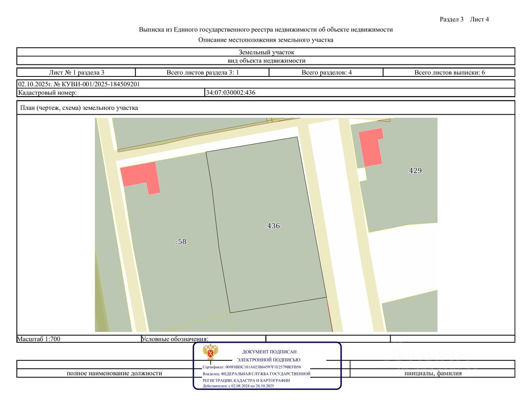Image resolution: width=532 pixels, height=411 pixels.
Task: Click the 'ДОКУМЕНТ ПОДПИСАН' stamp heading
Action: tap(269, 352)
